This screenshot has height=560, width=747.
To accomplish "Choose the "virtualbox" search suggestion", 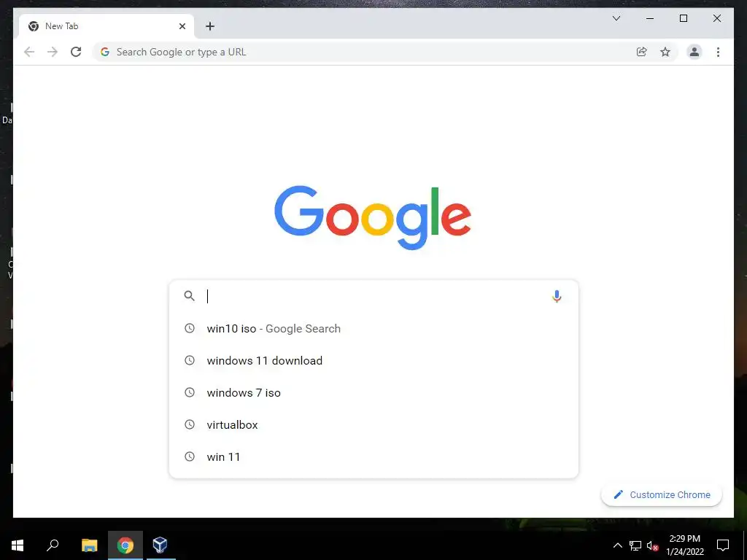I will point(373,424).
